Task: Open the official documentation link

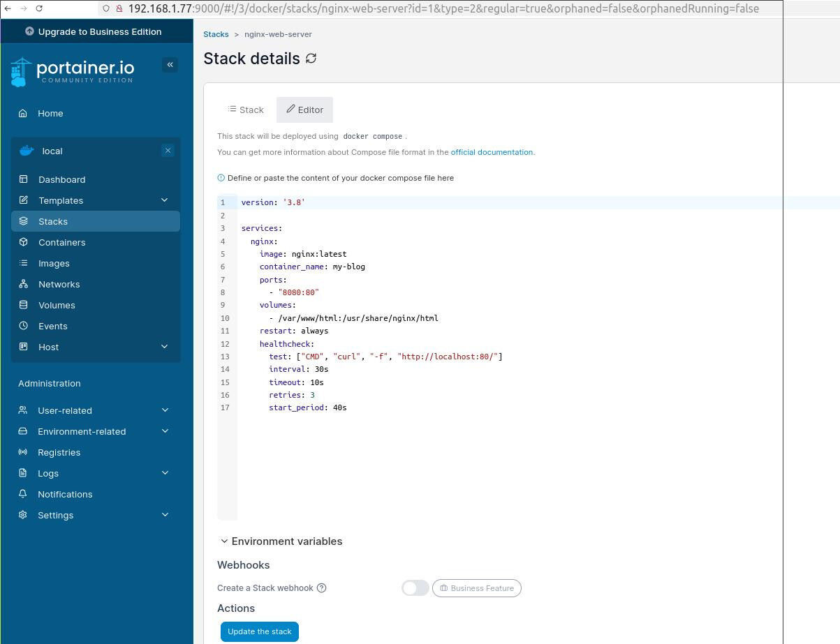Action: click(x=492, y=152)
